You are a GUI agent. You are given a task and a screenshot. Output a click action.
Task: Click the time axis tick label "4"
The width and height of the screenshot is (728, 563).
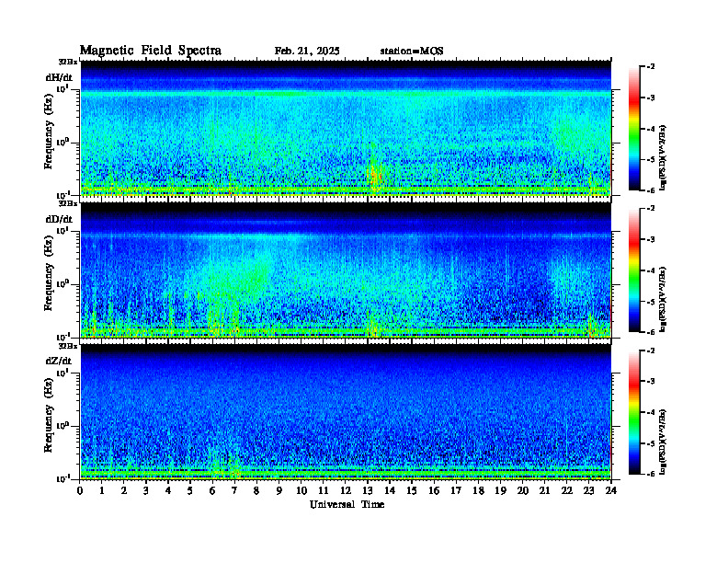[x=168, y=490]
